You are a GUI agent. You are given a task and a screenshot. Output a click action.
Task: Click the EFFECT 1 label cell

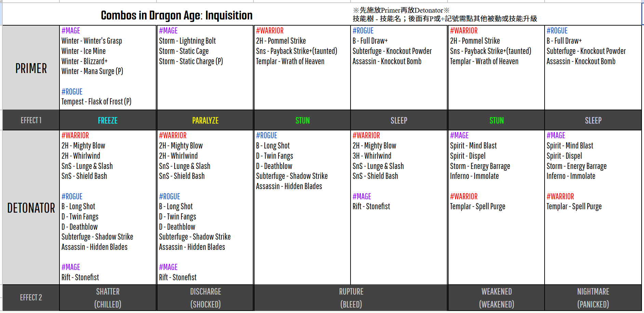tap(31, 120)
